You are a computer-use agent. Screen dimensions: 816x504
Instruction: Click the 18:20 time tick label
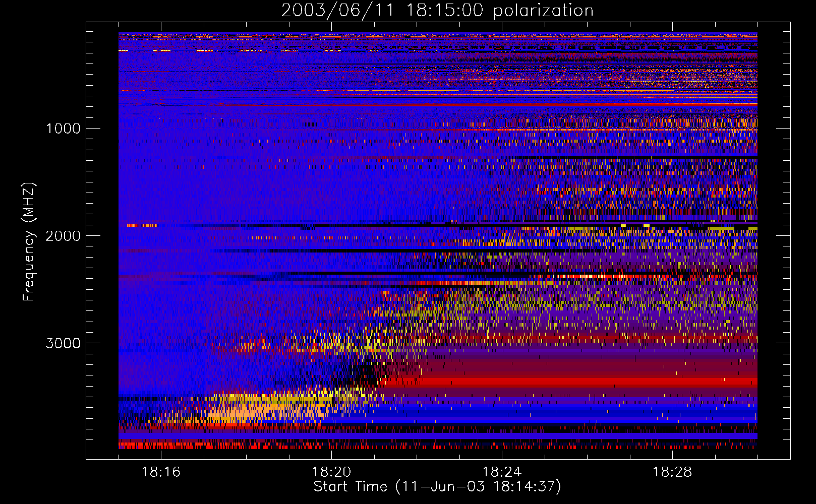[331, 472]
